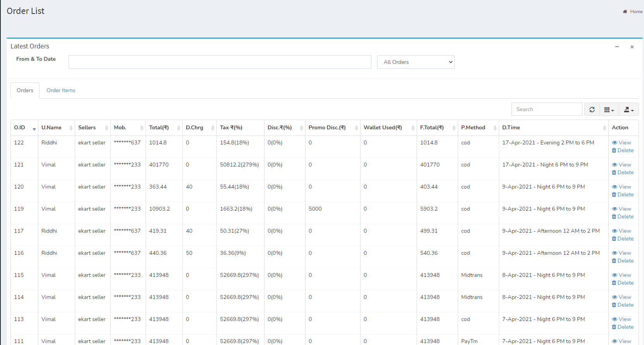Refresh the orders table
Viewport: 644px width, 345px height.
[x=592, y=110]
